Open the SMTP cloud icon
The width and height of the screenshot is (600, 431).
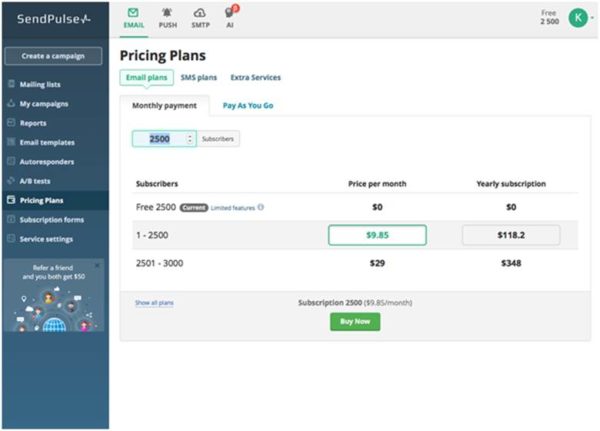click(x=200, y=13)
